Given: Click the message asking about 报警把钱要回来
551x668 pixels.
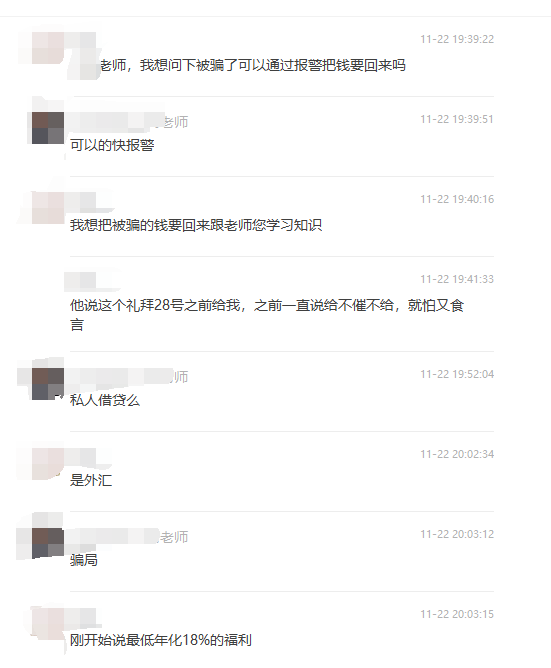Looking at the screenshot, I should [253, 65].
